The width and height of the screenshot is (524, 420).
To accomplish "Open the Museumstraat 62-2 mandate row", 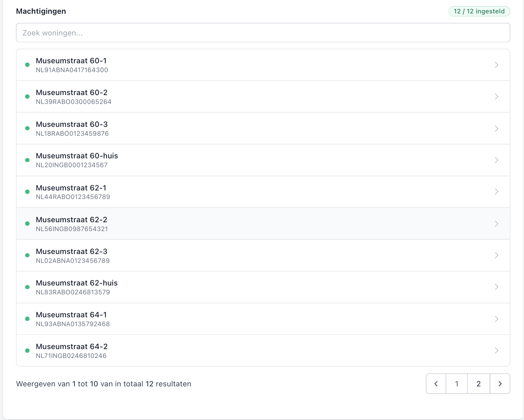I will tap(72, 220).
